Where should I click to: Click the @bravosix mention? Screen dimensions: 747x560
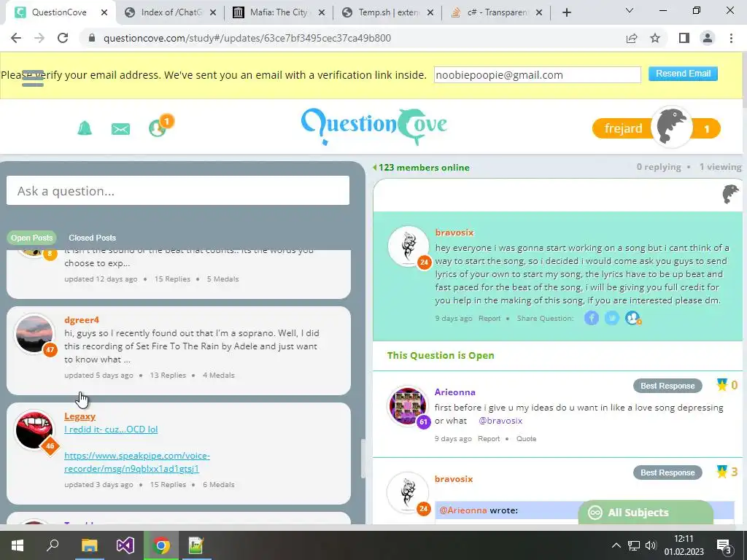[x=500, y=421]
